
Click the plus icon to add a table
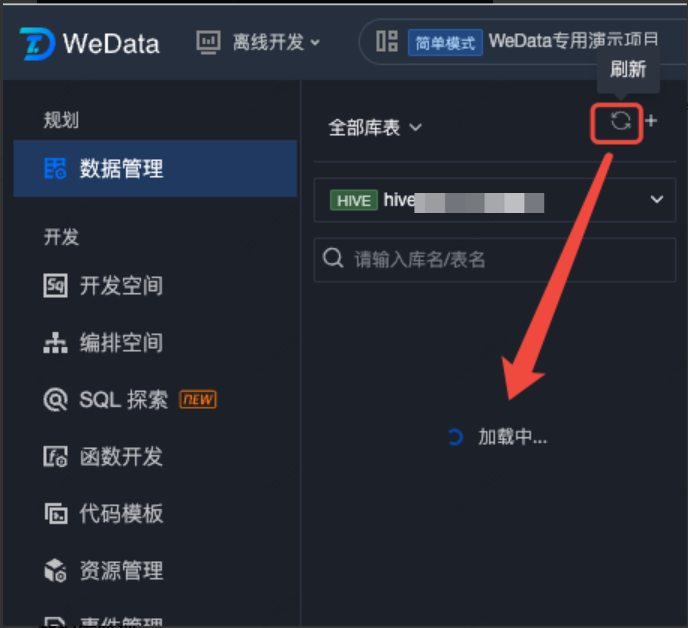651,121
